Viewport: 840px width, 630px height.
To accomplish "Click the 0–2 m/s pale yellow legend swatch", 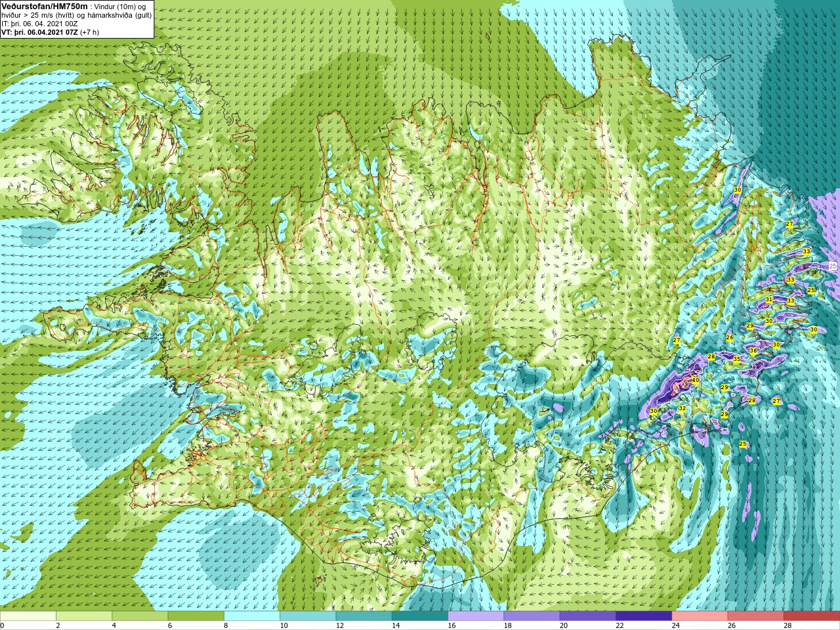I will click(28, 616).
